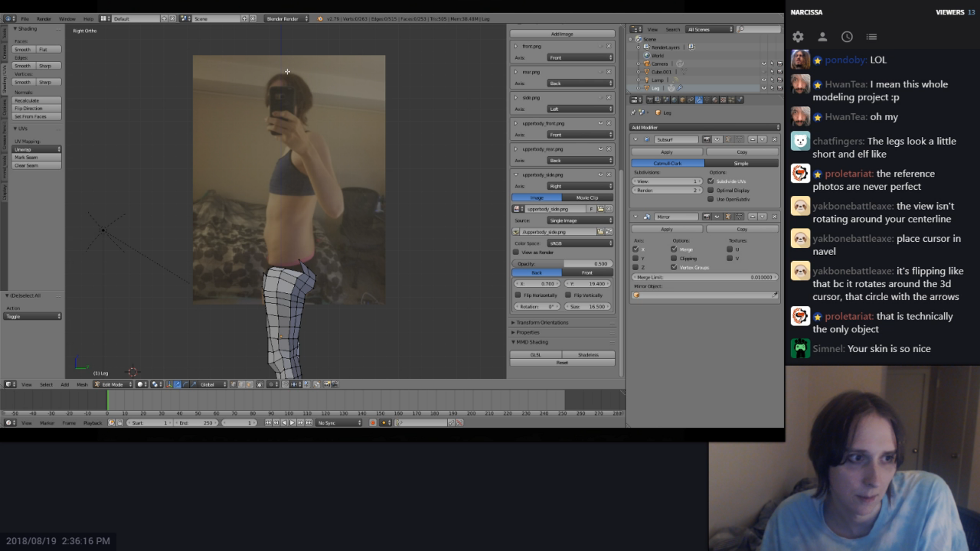Screen dimensions: 980x551
Task: Toggle Lamp visibility in outliner
Action: point(764,80)
